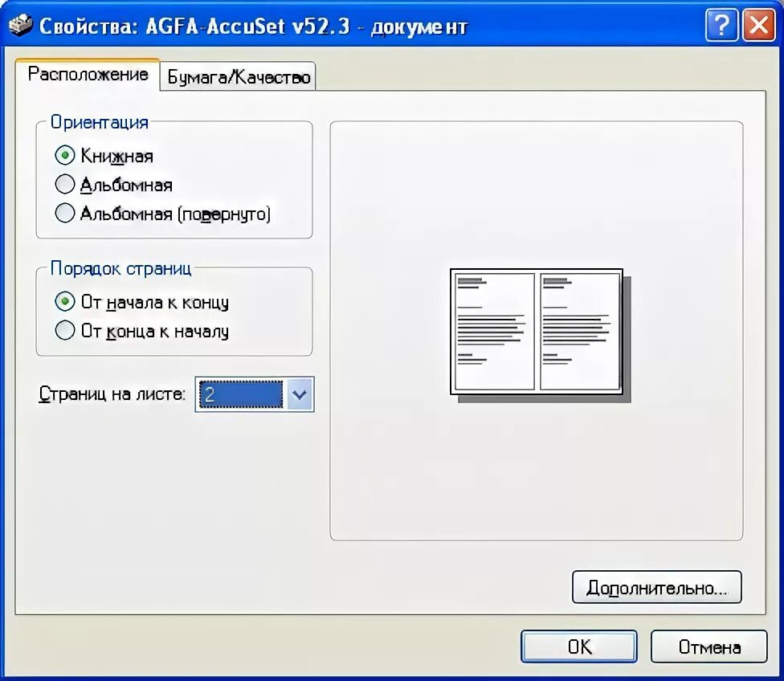Screen dimensions: 784x681
Task: Select the Альбомная orientation option
Action: [x=64, y=185]
